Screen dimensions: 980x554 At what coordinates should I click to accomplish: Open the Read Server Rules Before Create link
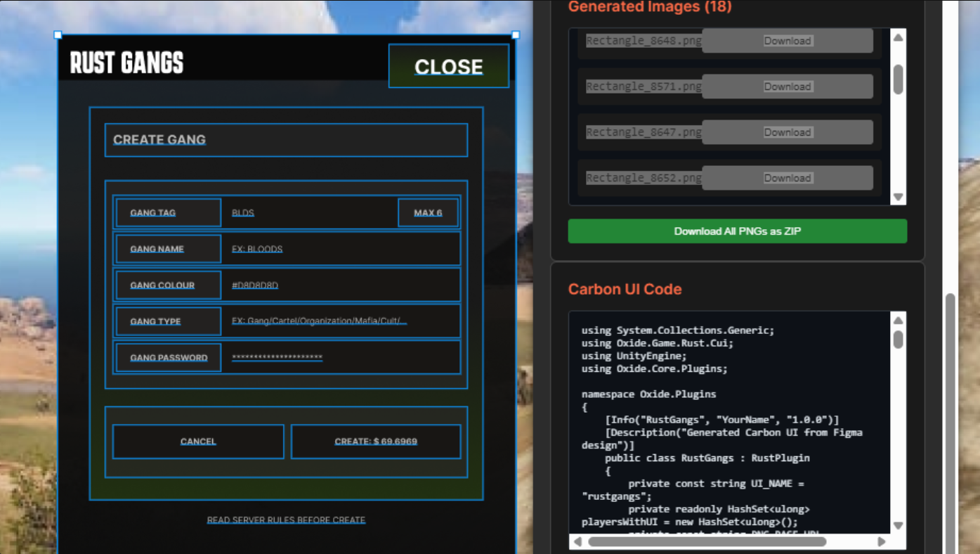[x=286, y=520]
